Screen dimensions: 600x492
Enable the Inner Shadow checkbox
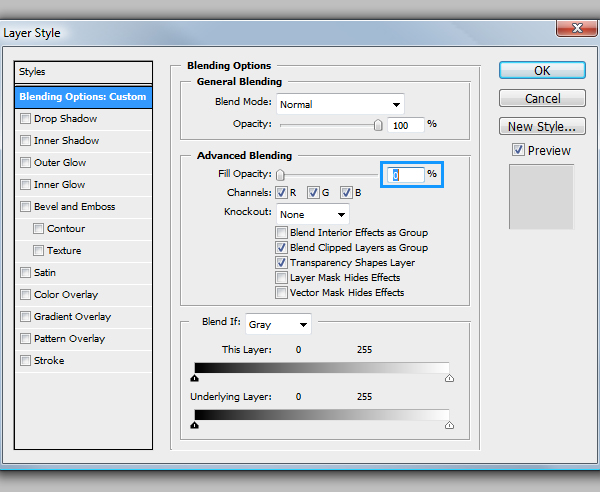point(25,141)
